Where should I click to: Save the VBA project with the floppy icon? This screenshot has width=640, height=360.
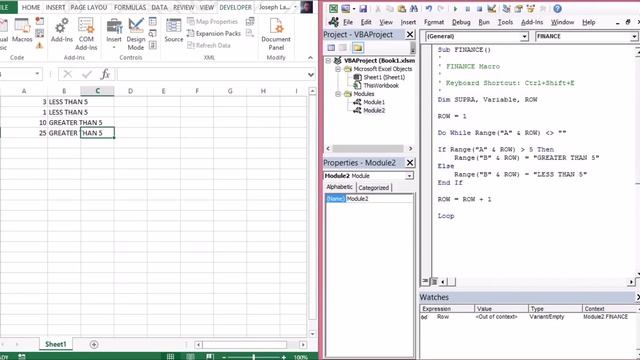pos(363,8)
